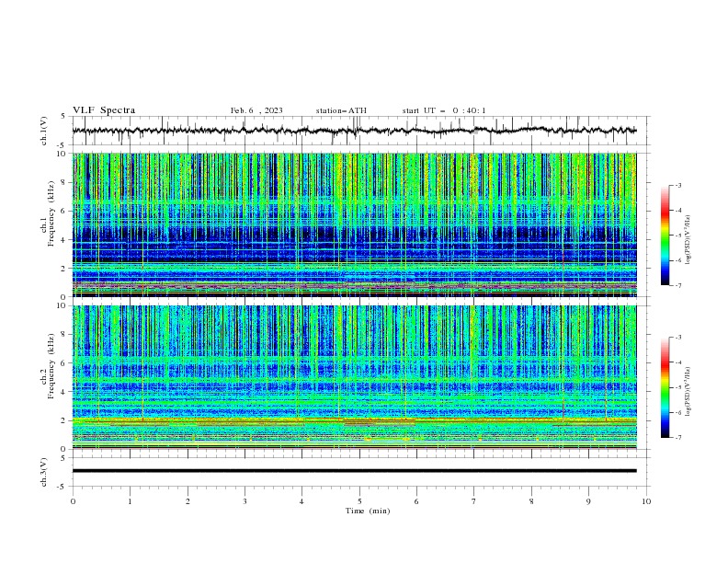This screenshot has width=728, height=563.
Task: Click the '2' tick on time axis
Action: (188, 501)
